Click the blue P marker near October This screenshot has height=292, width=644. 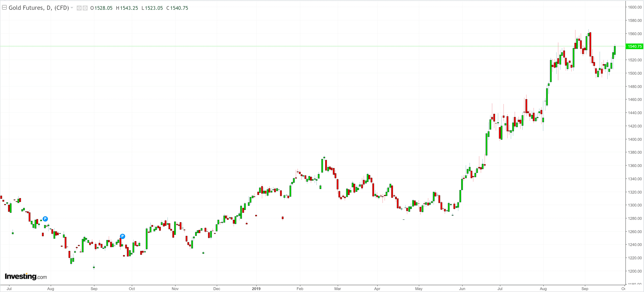tap(123, 236)
